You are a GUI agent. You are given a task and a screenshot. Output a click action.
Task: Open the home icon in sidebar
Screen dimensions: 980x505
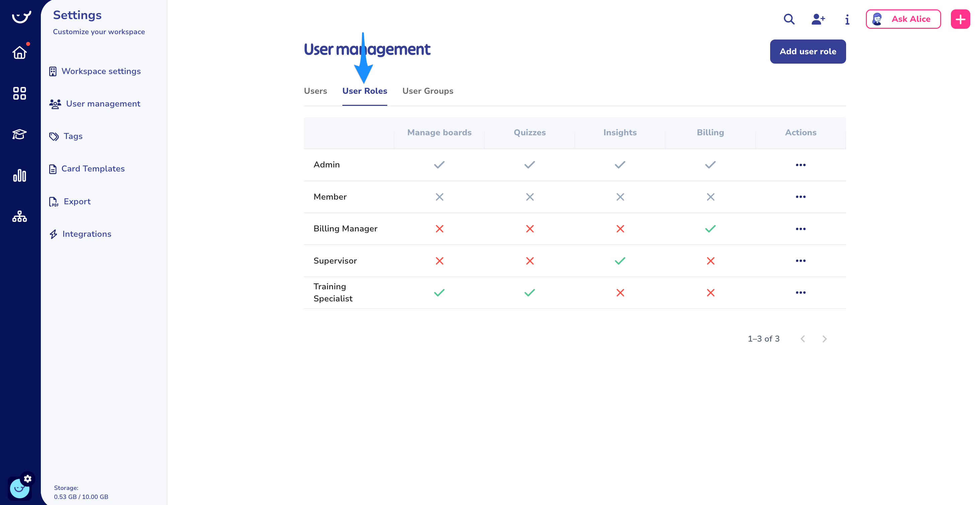(19, 53)
